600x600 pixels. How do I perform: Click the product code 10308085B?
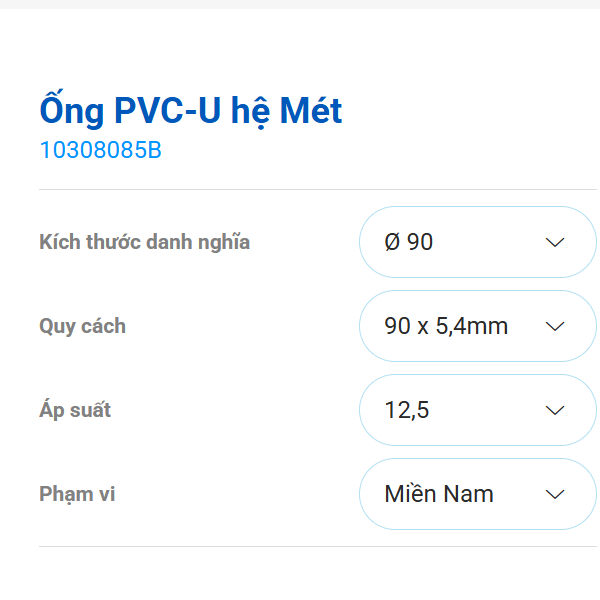(100, 151)
